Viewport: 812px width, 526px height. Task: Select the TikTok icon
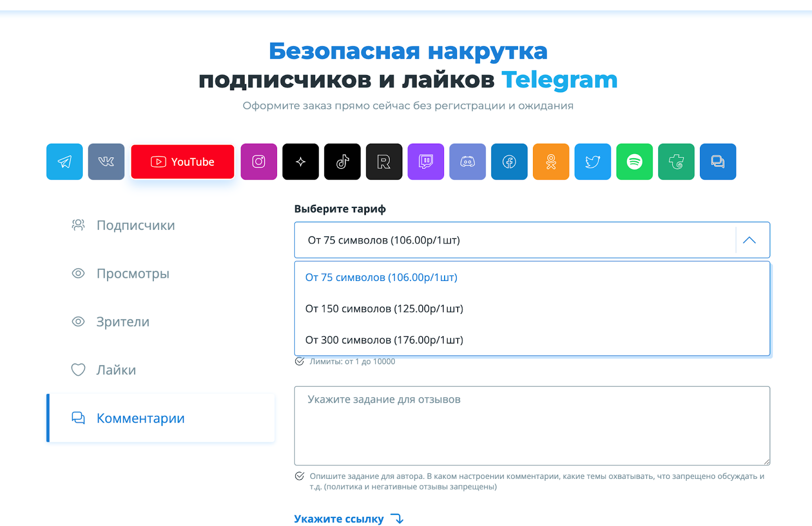343,162
